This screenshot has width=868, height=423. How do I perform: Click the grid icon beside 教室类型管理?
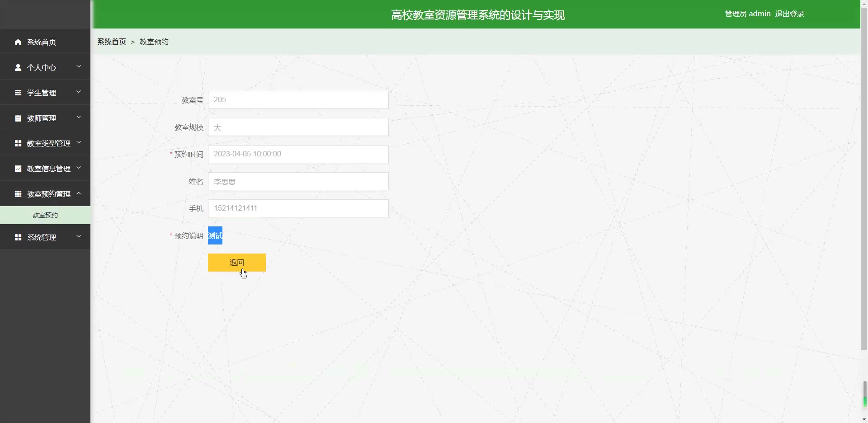pyautogui.click(x=18, y=143)
